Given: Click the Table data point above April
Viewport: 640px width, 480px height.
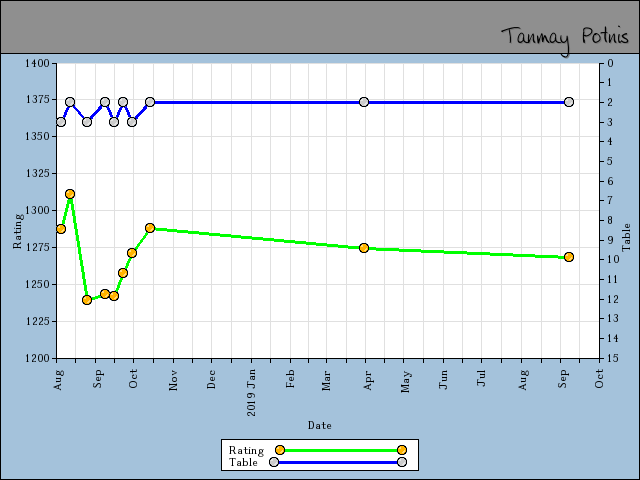Looking at the screenshot, I should 364,102.
